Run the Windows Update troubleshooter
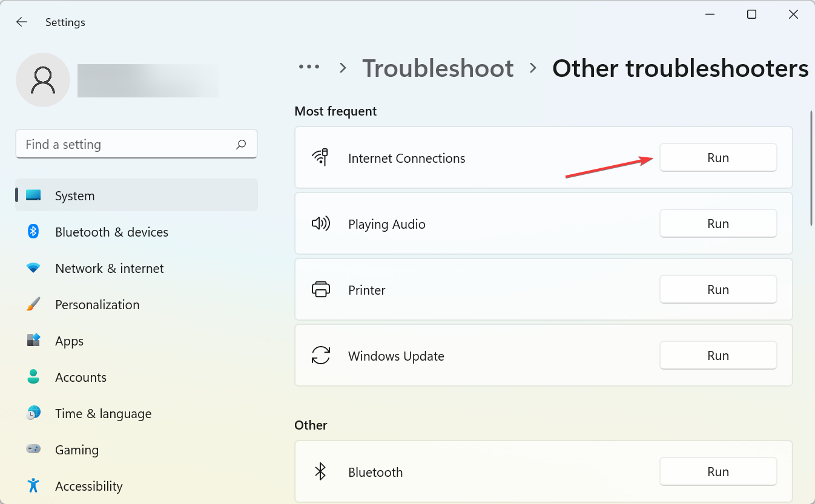Screen dimensions: 815x504 coord(718,356)
